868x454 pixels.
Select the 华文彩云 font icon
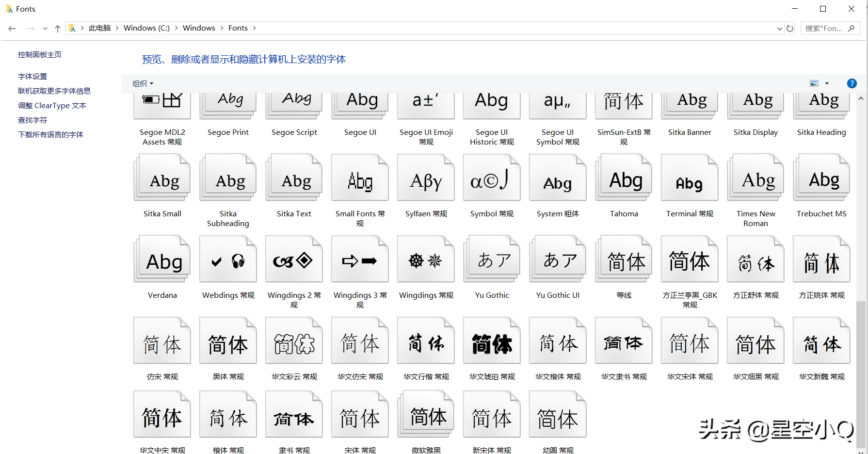294,340
